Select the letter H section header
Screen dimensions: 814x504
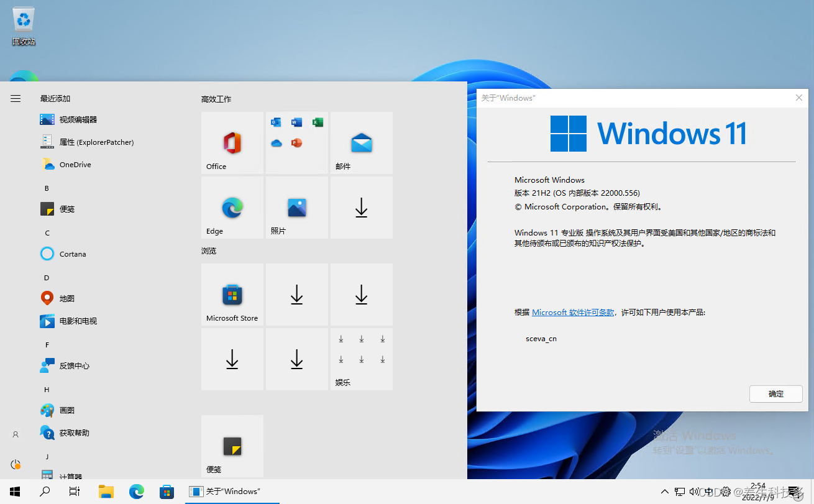pos(47,390)
